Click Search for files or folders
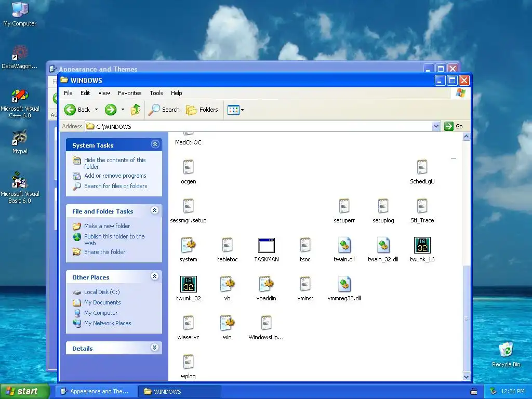 [x=116, y=186]
